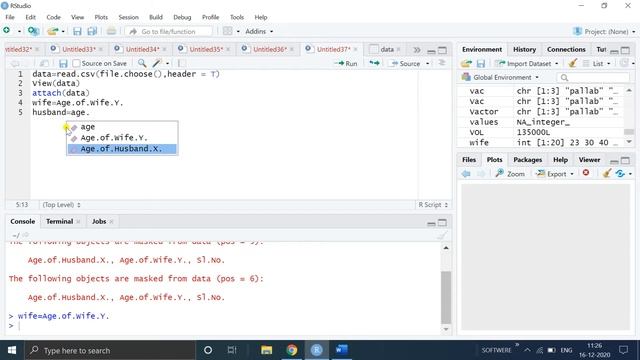
Task: Click the Source button
Action: pyautogui.click(x=406, y=64)
